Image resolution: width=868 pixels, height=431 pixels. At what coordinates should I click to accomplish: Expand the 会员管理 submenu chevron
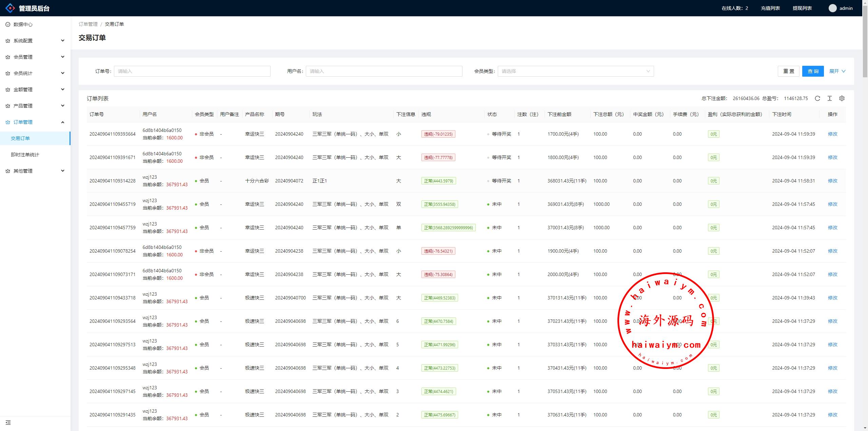(63, 57)
